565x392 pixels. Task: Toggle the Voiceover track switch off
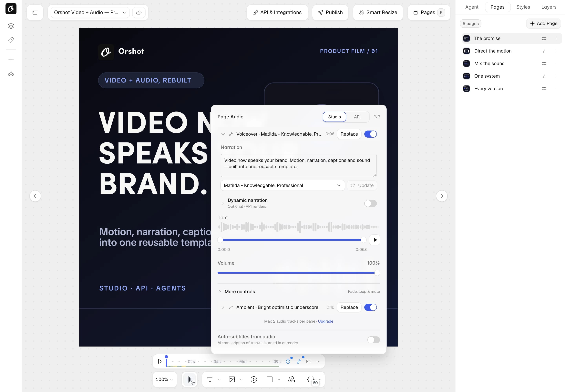(371, 134)
